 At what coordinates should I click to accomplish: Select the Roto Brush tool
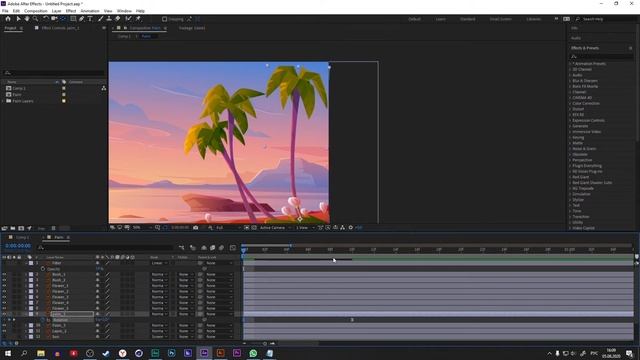pos(129,19)
